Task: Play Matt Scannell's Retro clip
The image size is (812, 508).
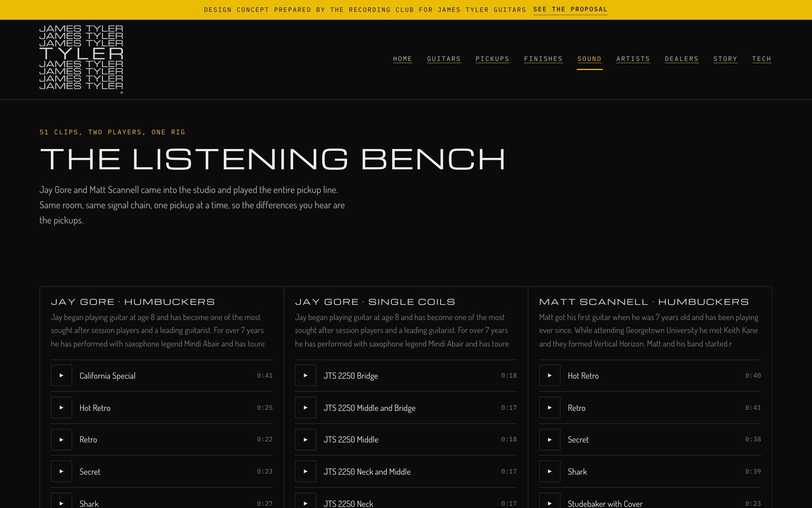Action: [x=550, y=408]
